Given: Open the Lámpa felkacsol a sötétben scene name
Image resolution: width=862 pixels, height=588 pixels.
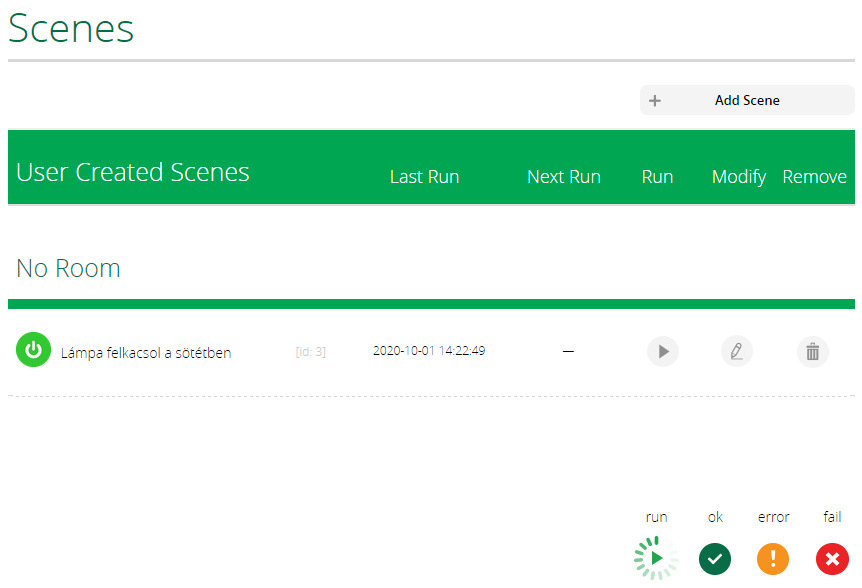Looking at the screenshot, I should click(146, 352).
